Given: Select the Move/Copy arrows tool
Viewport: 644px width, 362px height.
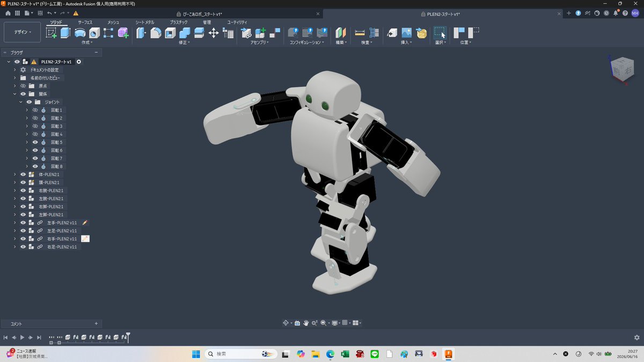Looking at the screenshot, I should point(213,33).
